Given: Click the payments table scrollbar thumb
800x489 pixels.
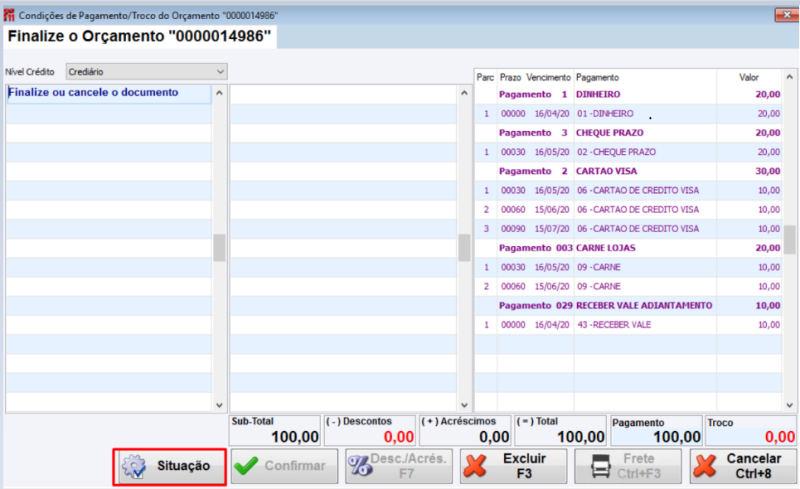Looking at the screenshot, I should tap(790, 239).
